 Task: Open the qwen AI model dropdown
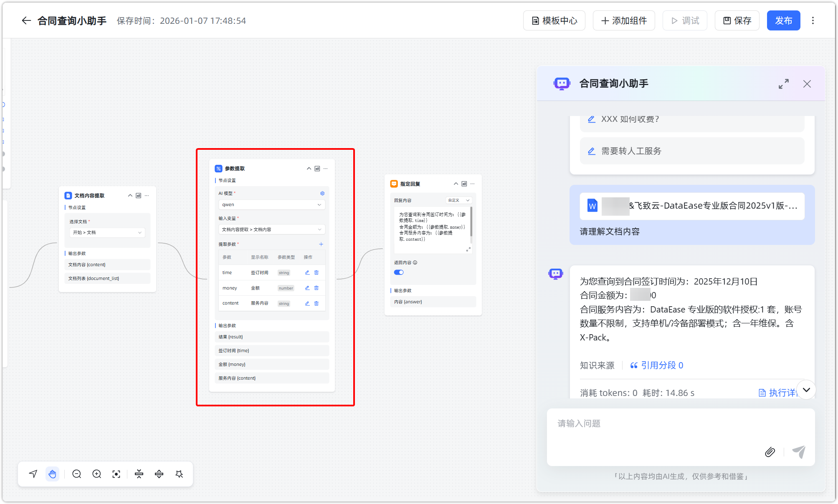coord(272,204)
